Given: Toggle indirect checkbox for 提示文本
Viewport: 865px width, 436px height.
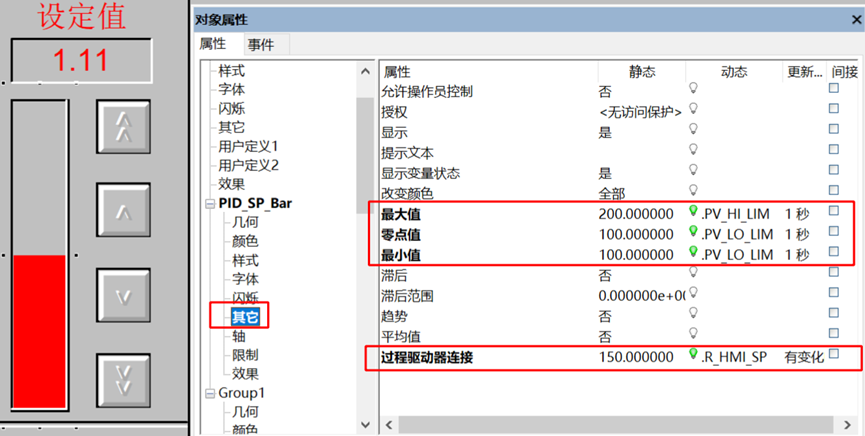Looking at the screenshot, I should click(834, 150).
